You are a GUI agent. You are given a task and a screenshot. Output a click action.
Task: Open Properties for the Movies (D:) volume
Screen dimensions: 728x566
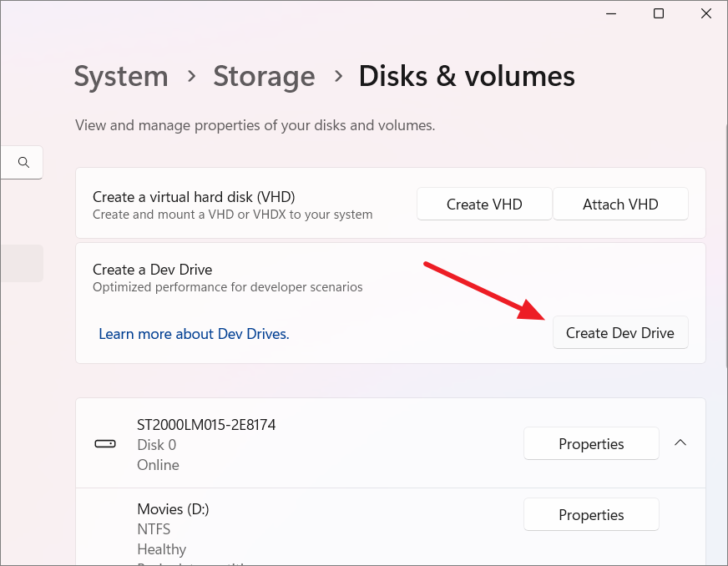tap(591, 514)
